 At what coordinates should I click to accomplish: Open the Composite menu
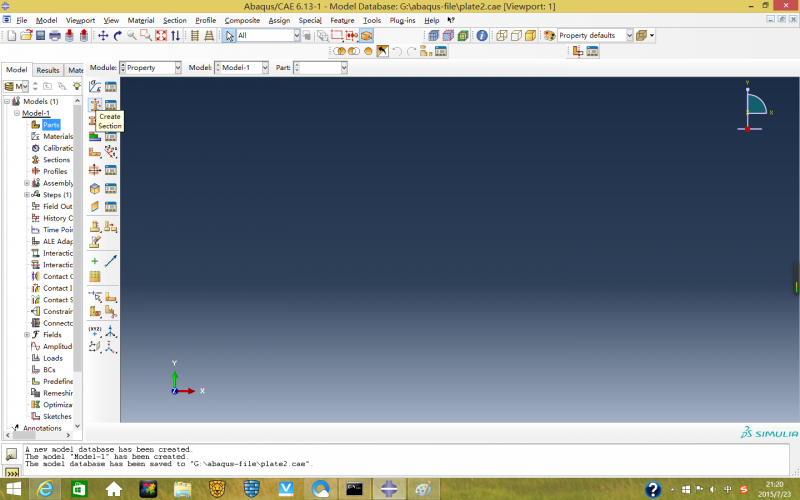pyautogui.click(x=242, y=20)
